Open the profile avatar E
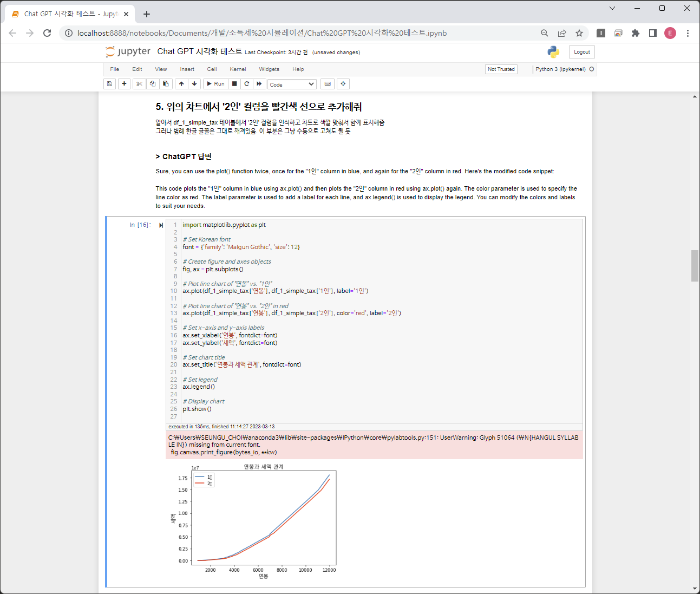This screenshot has width=700, height=594. click(670, 33)
